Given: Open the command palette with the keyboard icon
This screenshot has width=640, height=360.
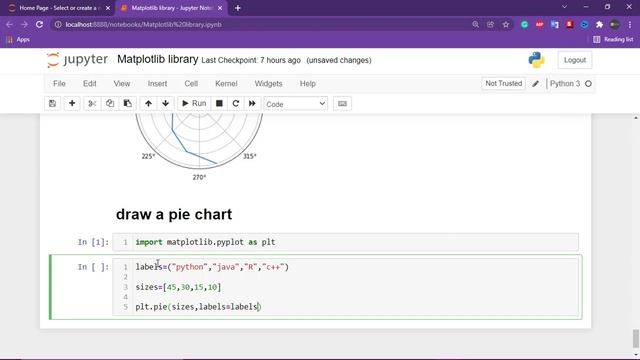Looking at the screenshot, I should pyautogui.click(x=342, y=104).
